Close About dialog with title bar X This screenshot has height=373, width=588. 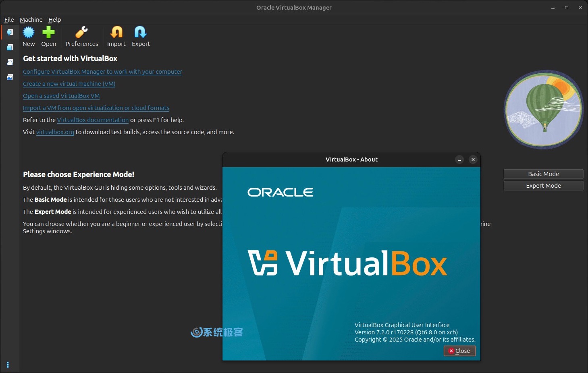point(473,160)
